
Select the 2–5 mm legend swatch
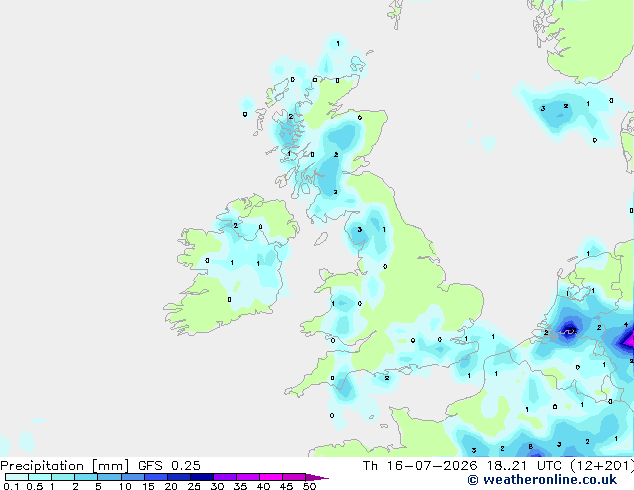[x=86, y=477]
